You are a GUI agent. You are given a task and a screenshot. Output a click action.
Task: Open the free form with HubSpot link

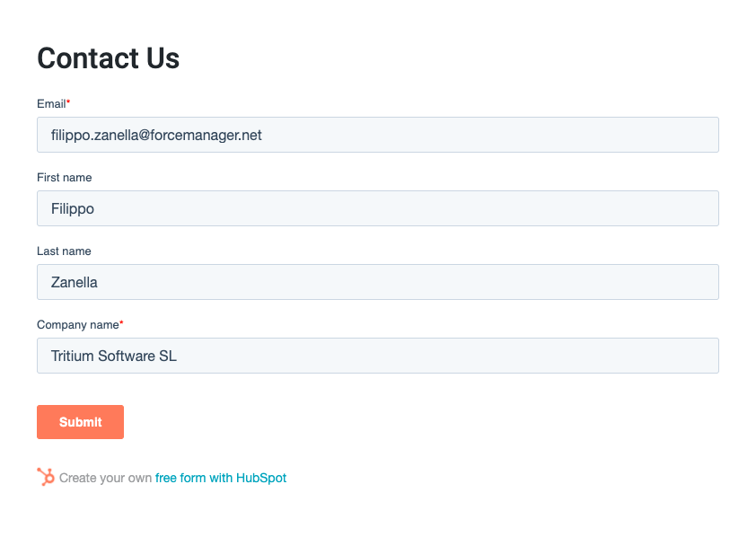click(x=221, y=478)
